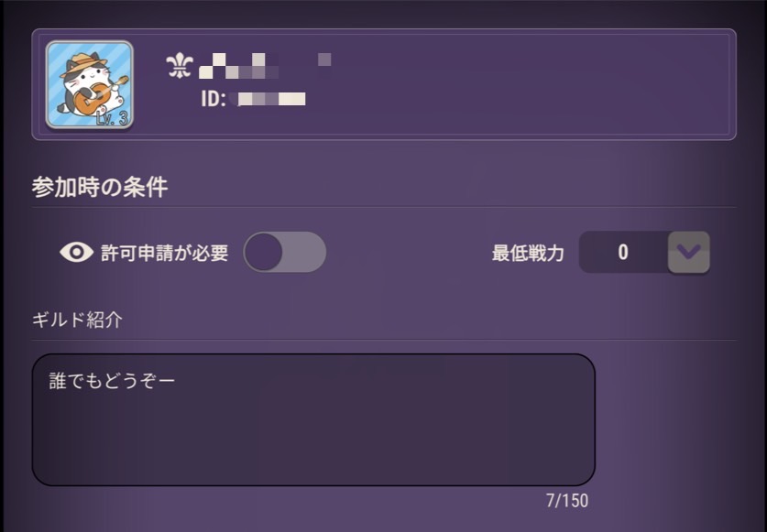The width and height of the screenshot is (767, 532).
Task: Open the 最低戦力 dropdown arrow
Action: pos(689,252)
